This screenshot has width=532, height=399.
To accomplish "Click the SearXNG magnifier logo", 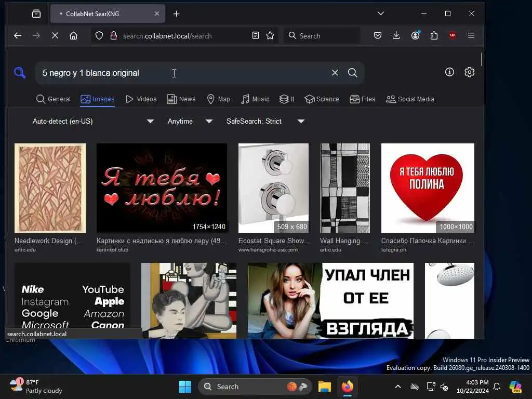I will point(20,73).
